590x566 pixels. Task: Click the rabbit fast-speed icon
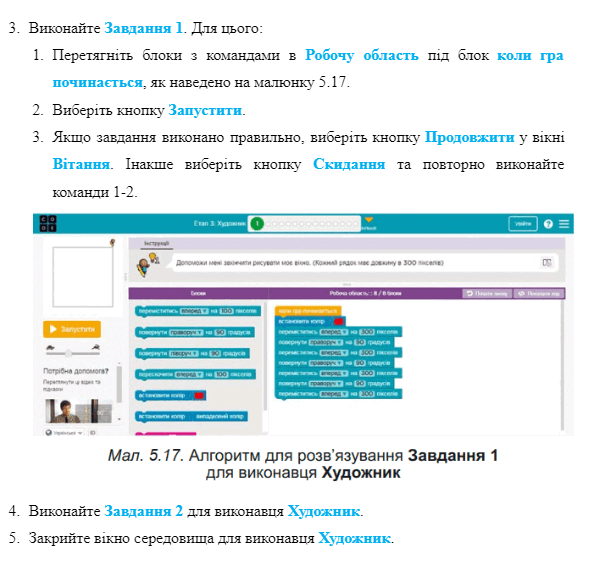[x=96, y=347]
